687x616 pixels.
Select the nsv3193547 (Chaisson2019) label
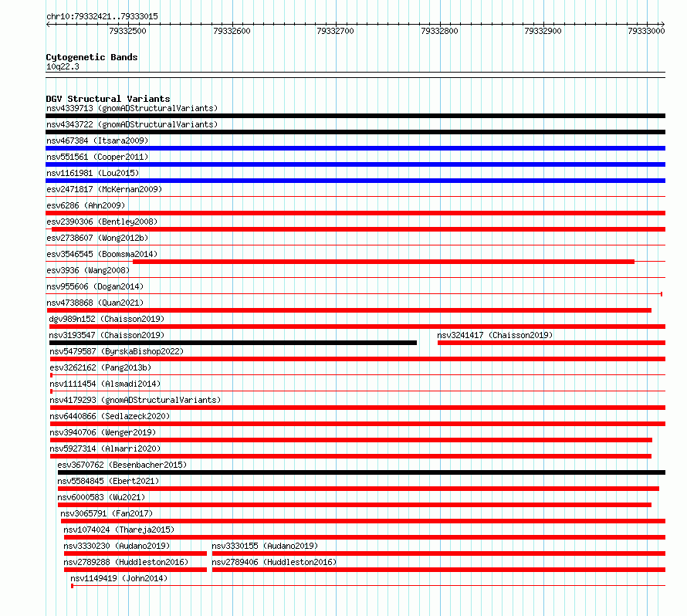click(107, 335)
